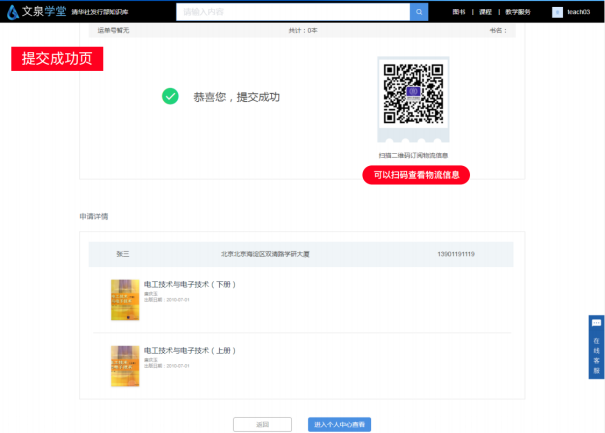The image size is (605, 433).
Task: Click the search magnifier button
Action: [420, 12]
